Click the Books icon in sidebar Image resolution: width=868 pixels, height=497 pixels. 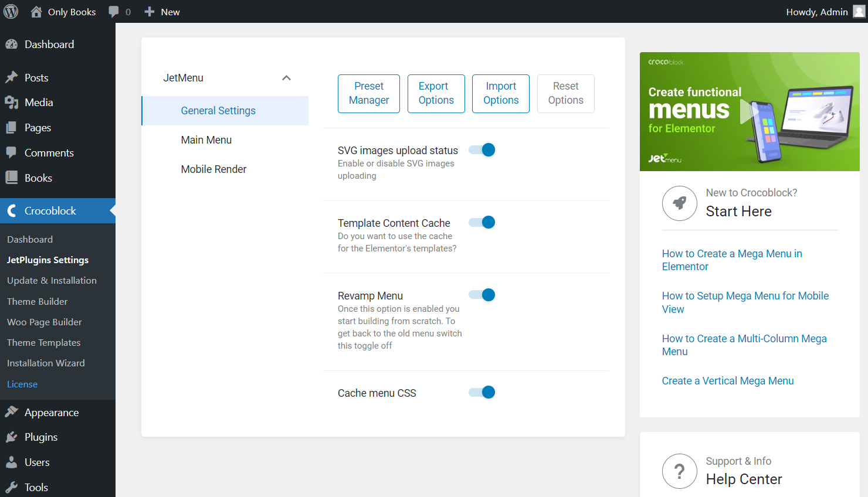(11, 178)
